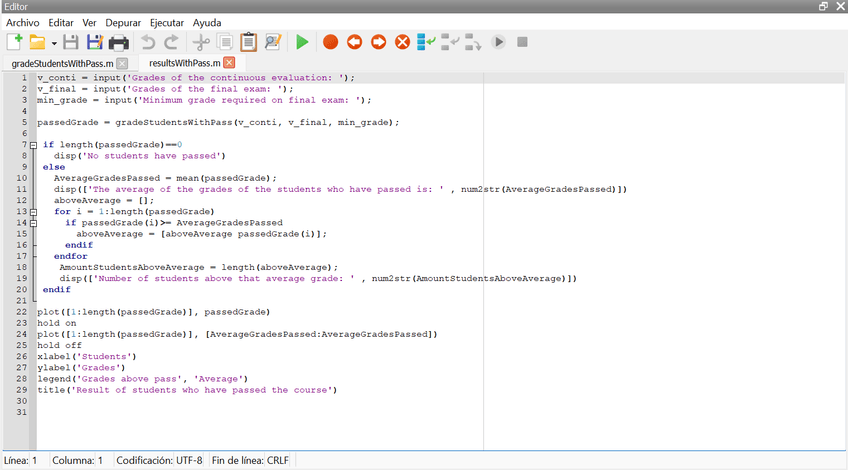The width and height of the screenshot is (848, 470).
Task: Open the Archivo menu
Action: click(23, 22)
